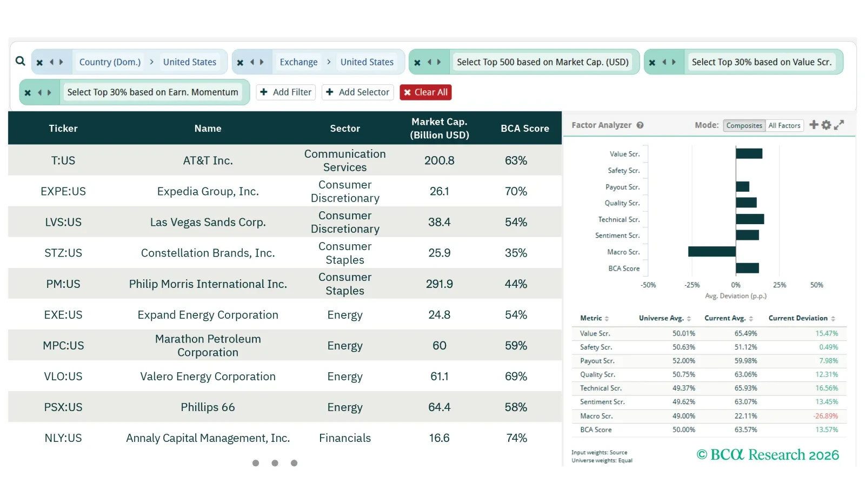Remove the Country (Dom.) filter with its X
Viewport: 865px width, 504px height.
click(x=39, y=63)
